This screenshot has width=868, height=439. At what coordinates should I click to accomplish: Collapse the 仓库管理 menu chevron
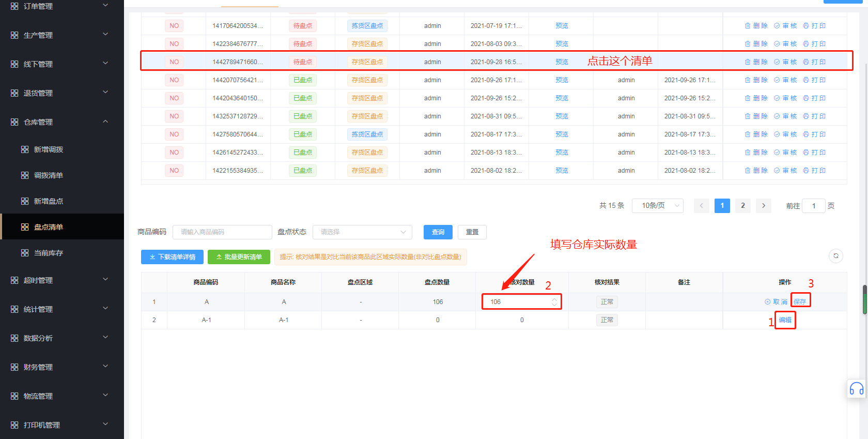105,121
